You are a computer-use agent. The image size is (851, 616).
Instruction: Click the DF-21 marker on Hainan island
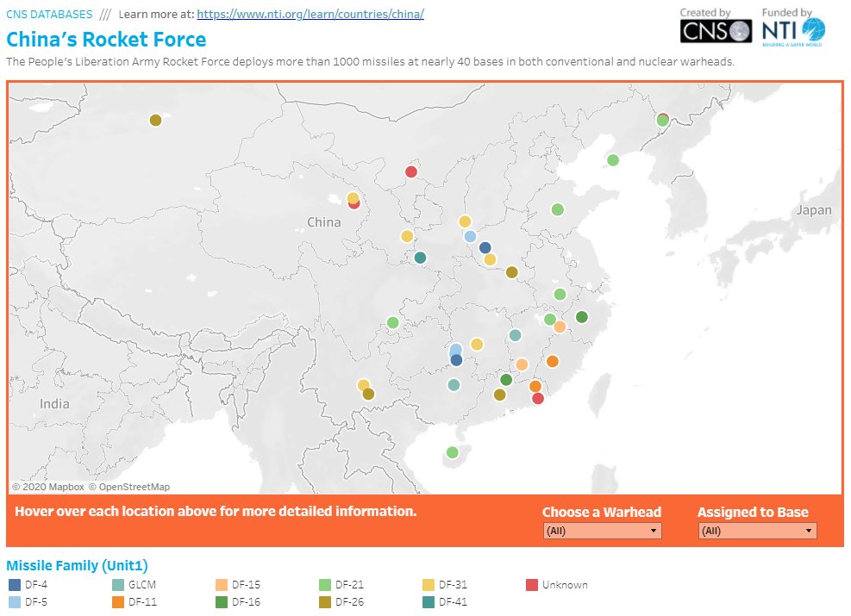[452, 452]
